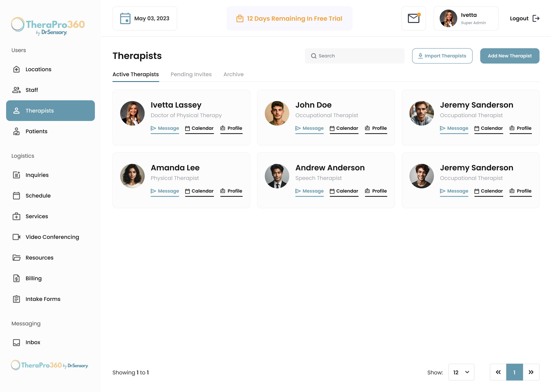
Task: Click the shopping bag icon in trial banner
Action: tap(240, 18)
